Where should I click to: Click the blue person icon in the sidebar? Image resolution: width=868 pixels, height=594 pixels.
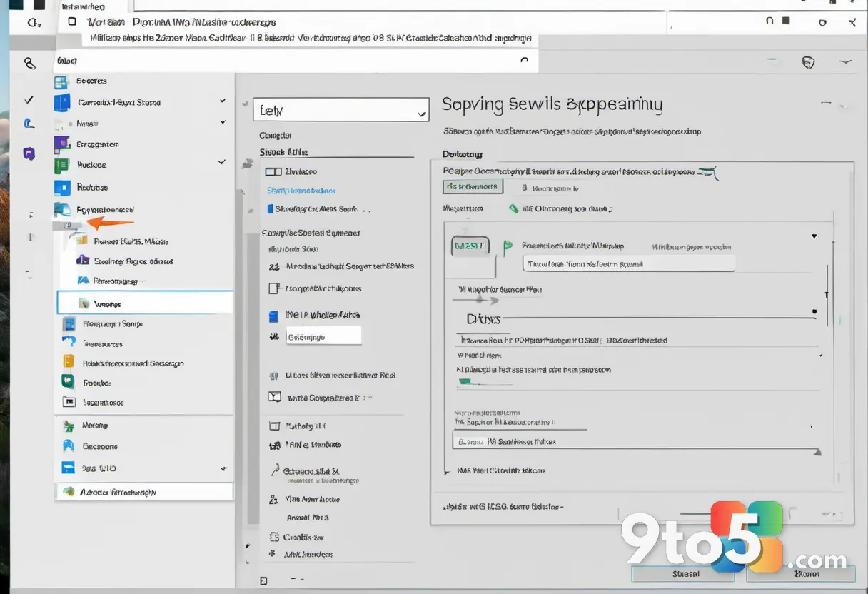coord(69,446)
